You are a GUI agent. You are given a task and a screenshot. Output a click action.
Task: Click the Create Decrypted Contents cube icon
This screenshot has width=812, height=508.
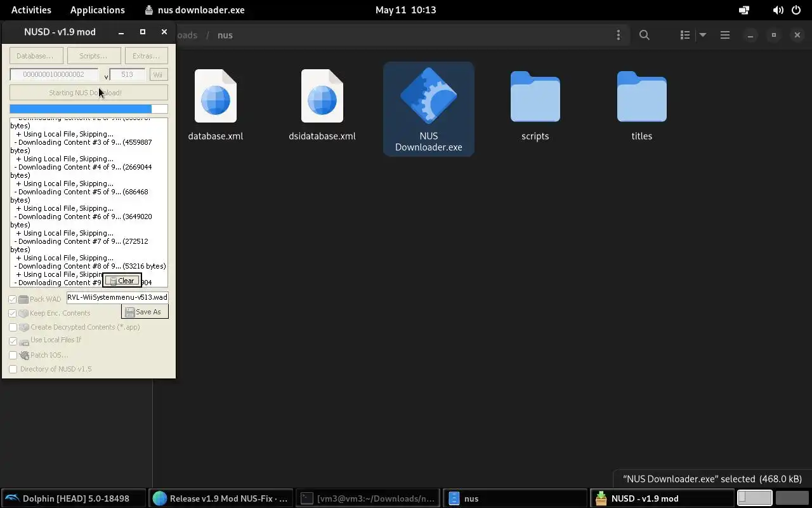[24, 327]
